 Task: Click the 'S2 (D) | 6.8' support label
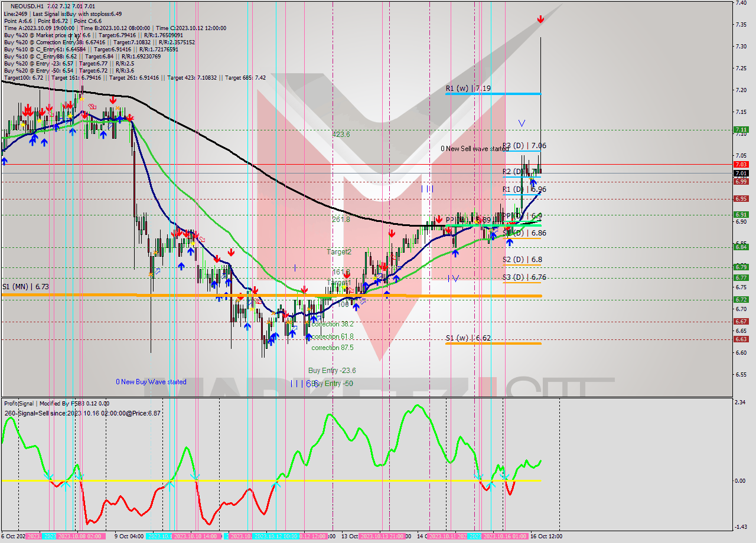pyautogui.click(x=522, y=259)
